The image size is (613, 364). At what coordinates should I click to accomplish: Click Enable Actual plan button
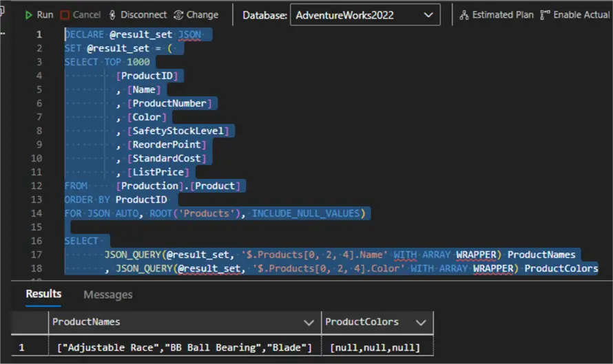(574, 15)
